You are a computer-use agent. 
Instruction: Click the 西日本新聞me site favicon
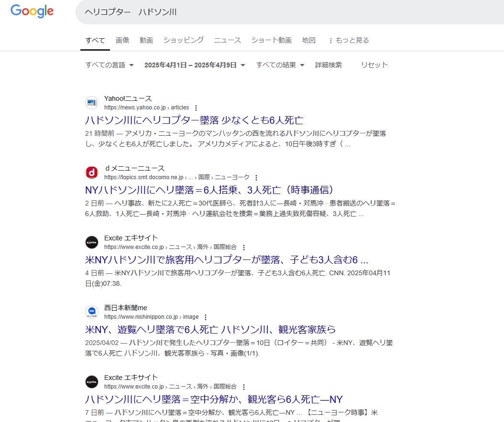pyautogui.click(x=92, y=312)
